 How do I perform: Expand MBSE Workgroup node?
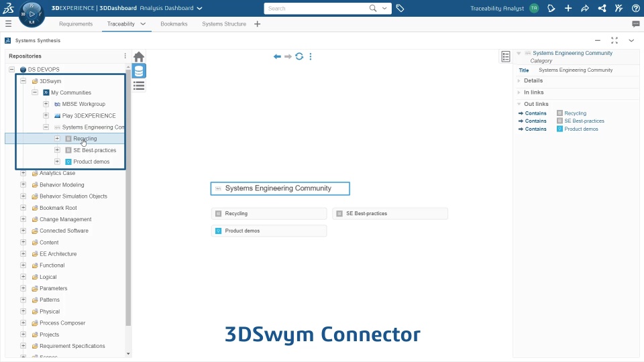(46, 104)
